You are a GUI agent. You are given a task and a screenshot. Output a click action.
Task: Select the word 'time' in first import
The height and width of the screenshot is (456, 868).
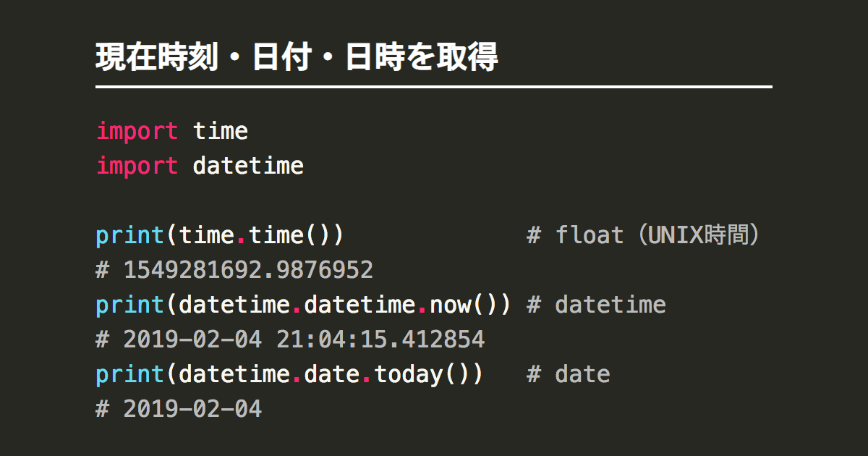pyautogui.click(x=221, y=131)
